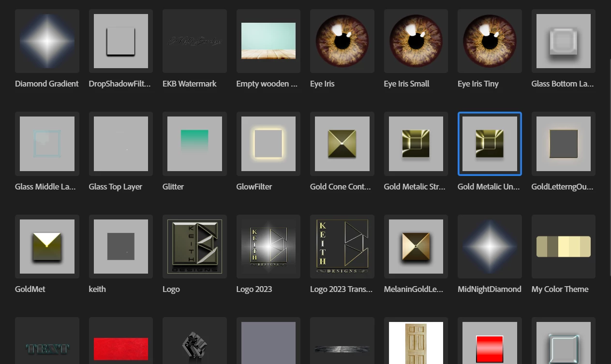
Task: Click the "EKB Watermark" label
Action: (190, 84)
